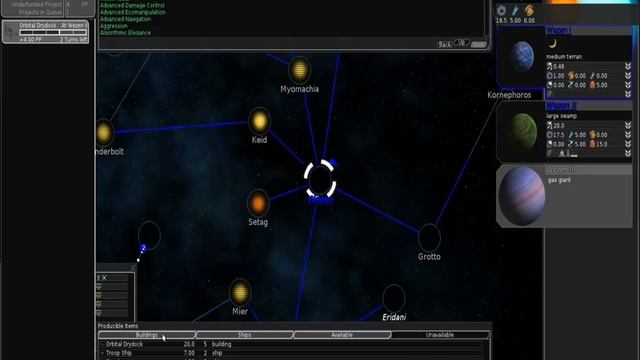640x360 pixels.
Task: Click the blue fleet marker labeled 2
Action: (143, 248)
